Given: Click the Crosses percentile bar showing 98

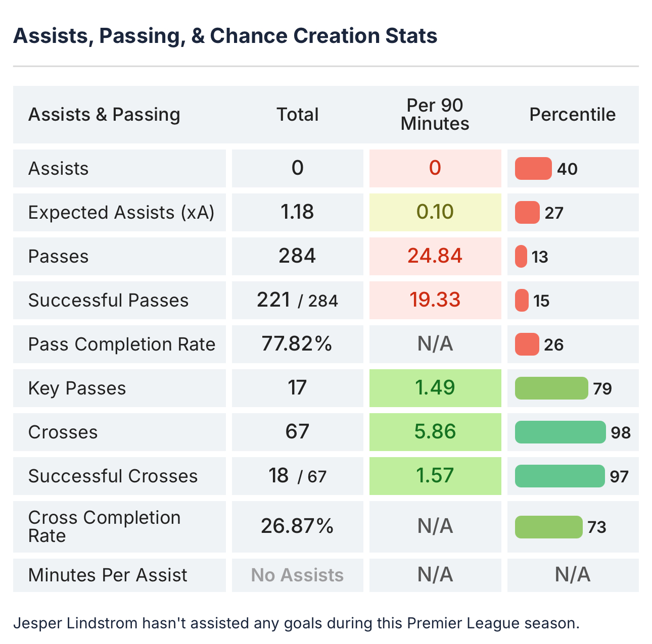Looking at the screenshot, I should 560,432.
